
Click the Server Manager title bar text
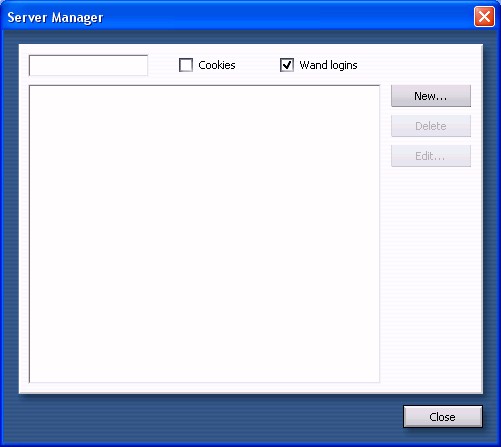55,17
